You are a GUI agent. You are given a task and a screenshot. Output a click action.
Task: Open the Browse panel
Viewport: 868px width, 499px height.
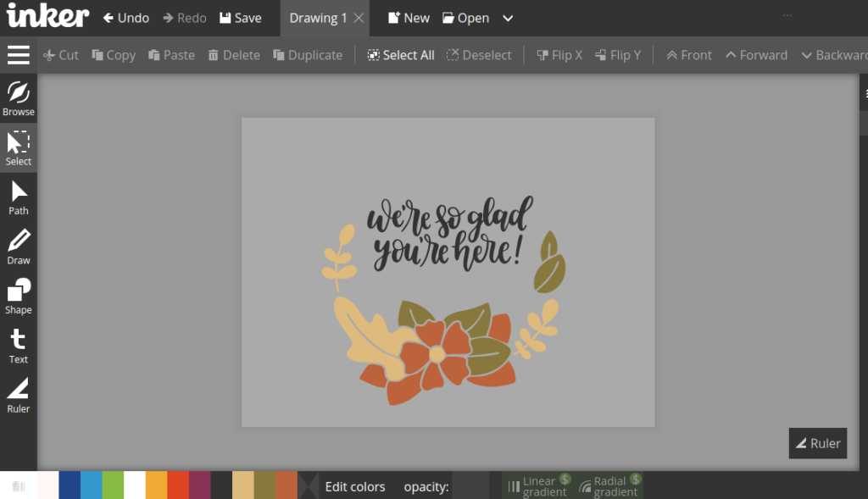pos(18,98)
